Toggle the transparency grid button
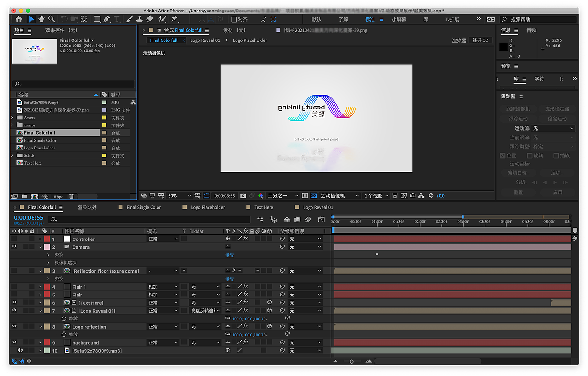 (314, 195)
